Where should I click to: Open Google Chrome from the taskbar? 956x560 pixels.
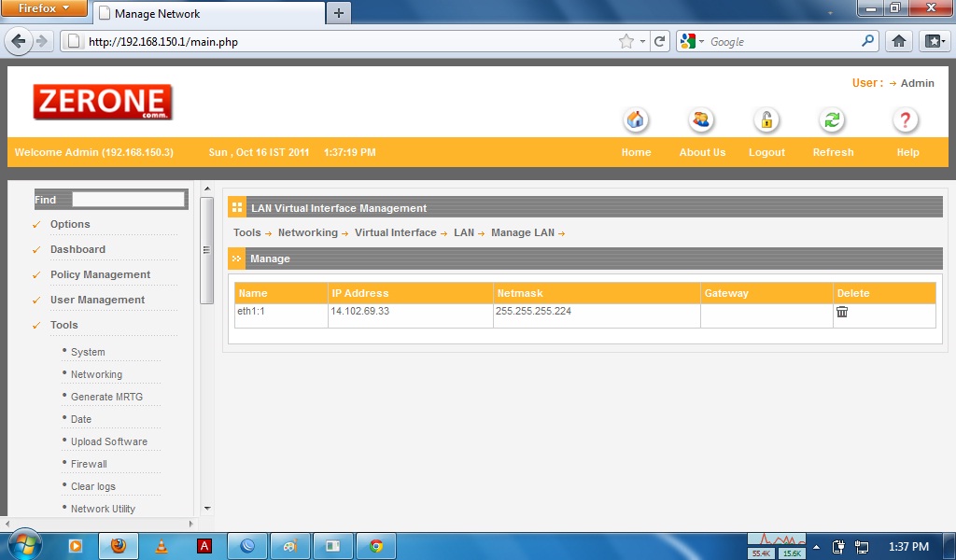376,546
